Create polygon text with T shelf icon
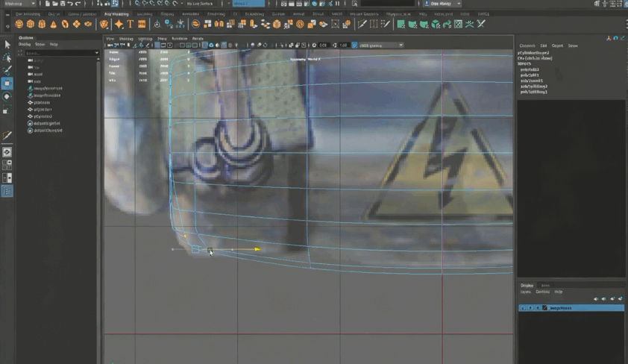 point(131,25)
